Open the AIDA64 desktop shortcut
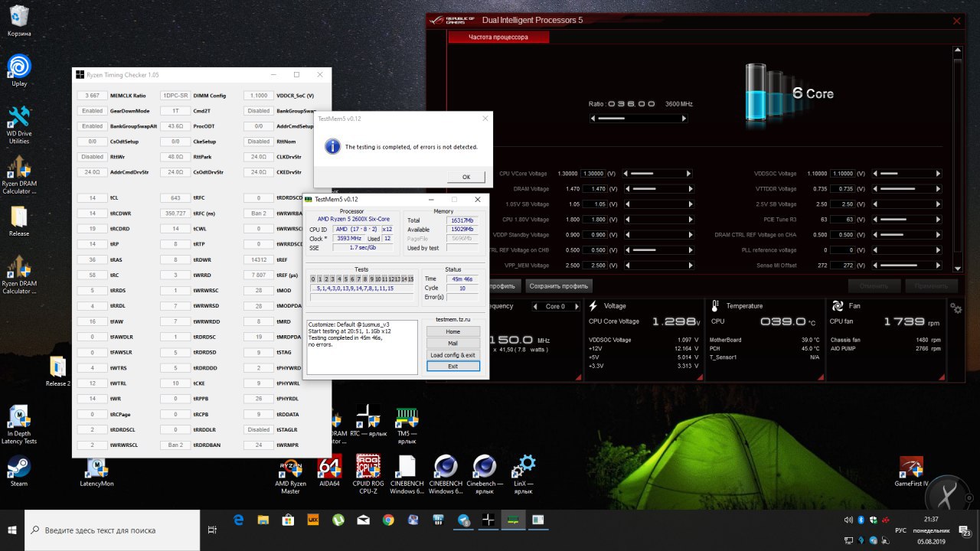 (329, 471)
